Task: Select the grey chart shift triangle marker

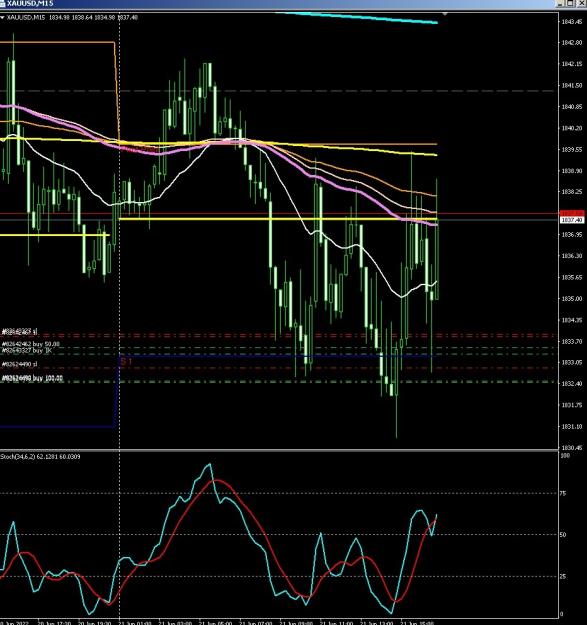Action: 445,14
